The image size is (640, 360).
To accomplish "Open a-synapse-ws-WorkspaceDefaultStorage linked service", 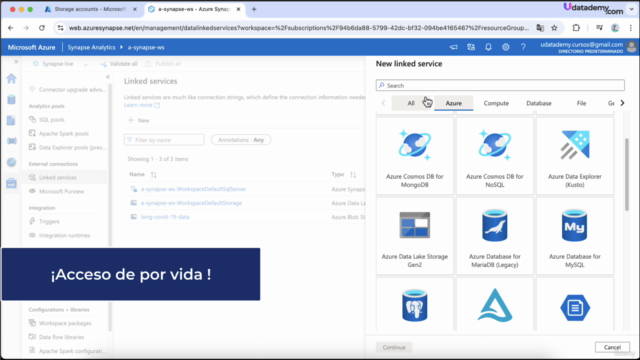I will tap(191, 203).
